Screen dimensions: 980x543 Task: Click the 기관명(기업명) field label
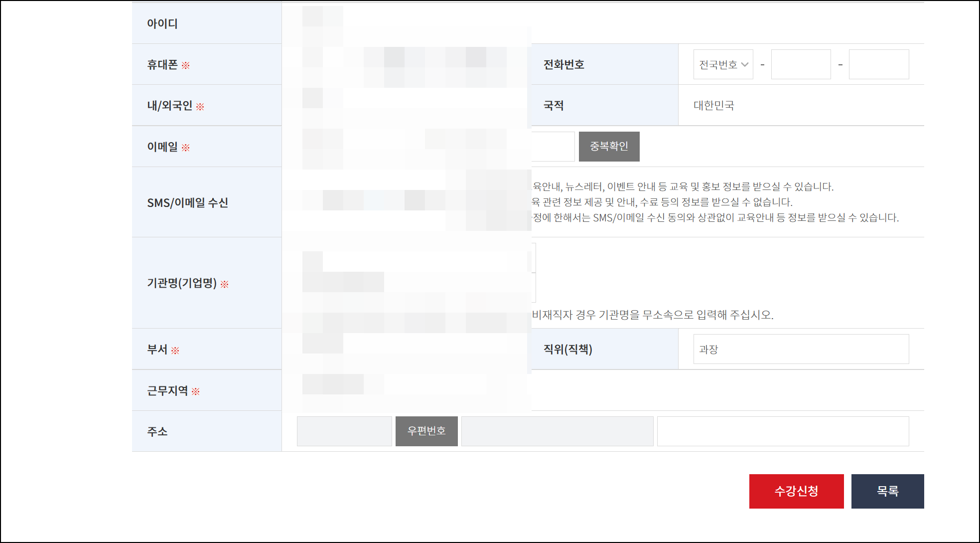pos(182,283)
